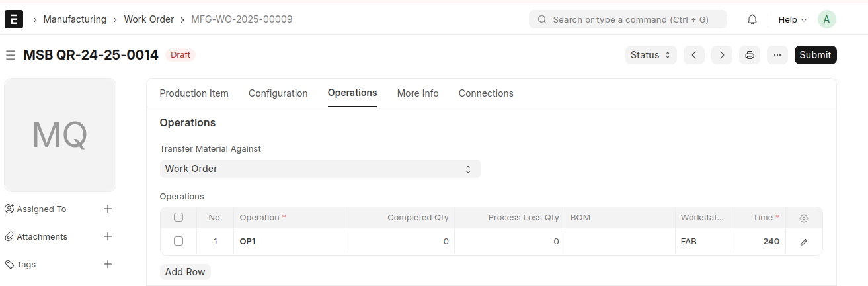Viewport: 868px width, 286px height.
Task: Expand Transfer Material Against dropdown
Action: coord(320,169)
